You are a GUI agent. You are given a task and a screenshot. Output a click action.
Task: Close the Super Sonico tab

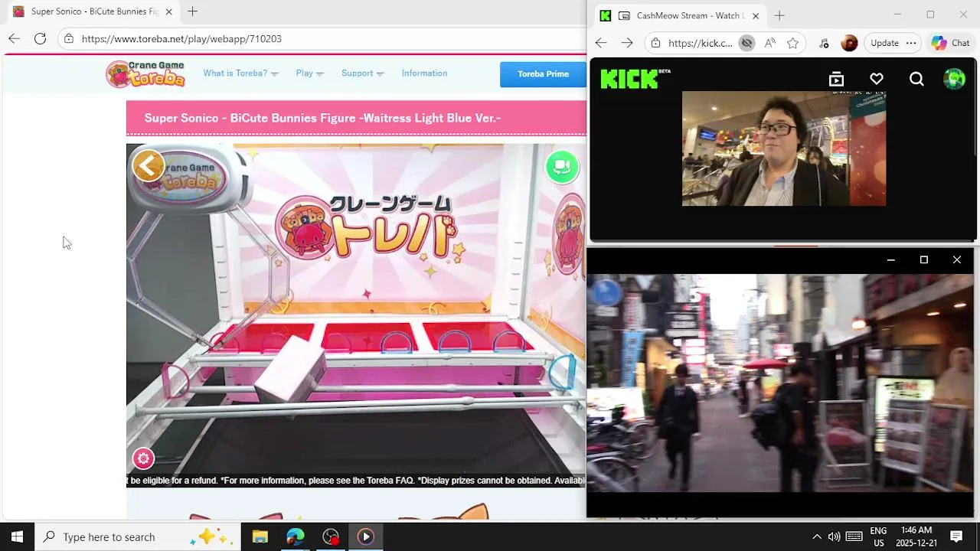(x=168, y=11)
